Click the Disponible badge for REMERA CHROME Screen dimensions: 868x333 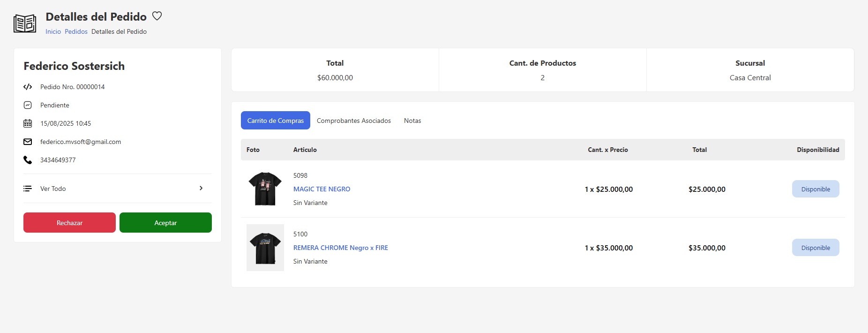(816, 248)
